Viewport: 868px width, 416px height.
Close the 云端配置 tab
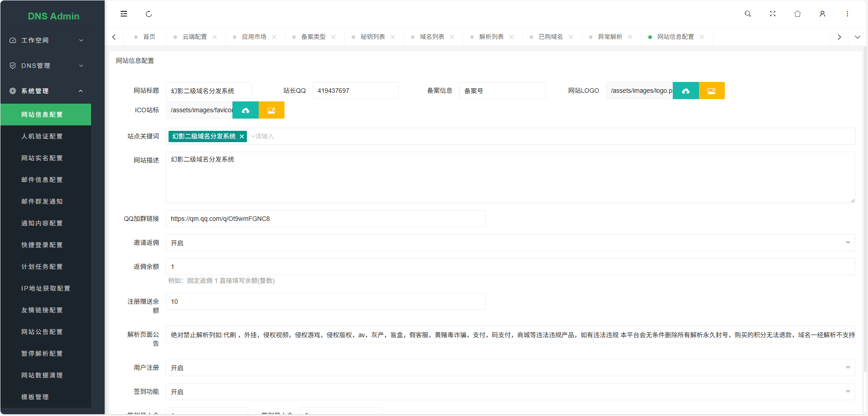click(215, 37)
